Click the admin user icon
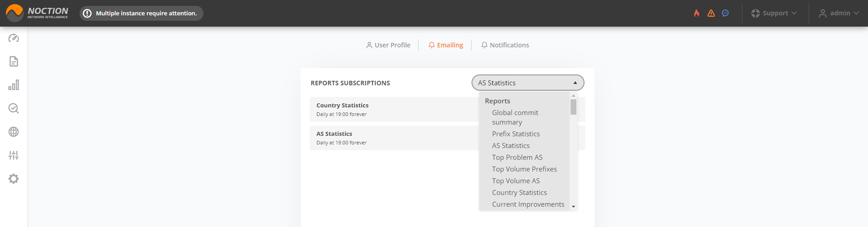The height and width of the screenshot is (227, 868). pyautogui.click(x=823, y=14)
